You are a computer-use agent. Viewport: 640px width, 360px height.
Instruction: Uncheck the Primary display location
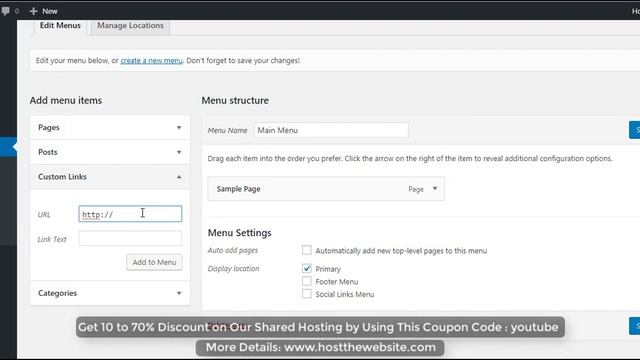(307, 268)
